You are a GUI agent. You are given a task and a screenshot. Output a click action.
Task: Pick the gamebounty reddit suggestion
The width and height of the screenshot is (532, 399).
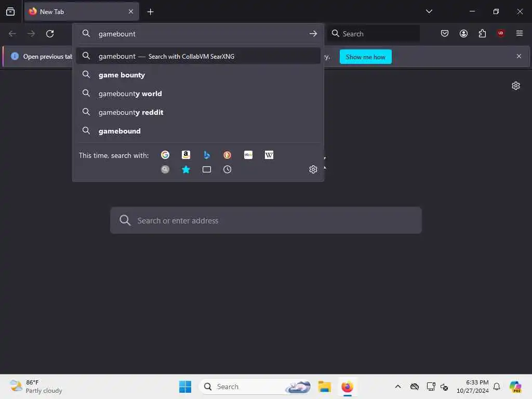coord(198,112)
